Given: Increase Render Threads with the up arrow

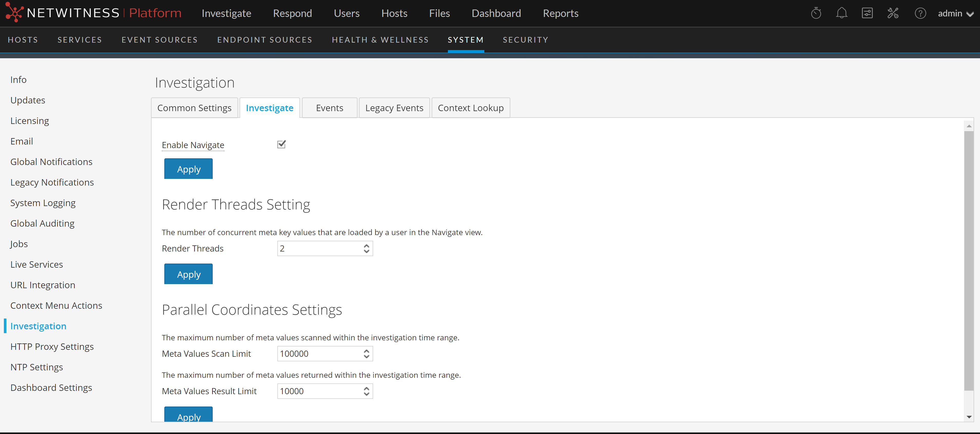Looking at the screenshot, I should click(x=366, y=246).
